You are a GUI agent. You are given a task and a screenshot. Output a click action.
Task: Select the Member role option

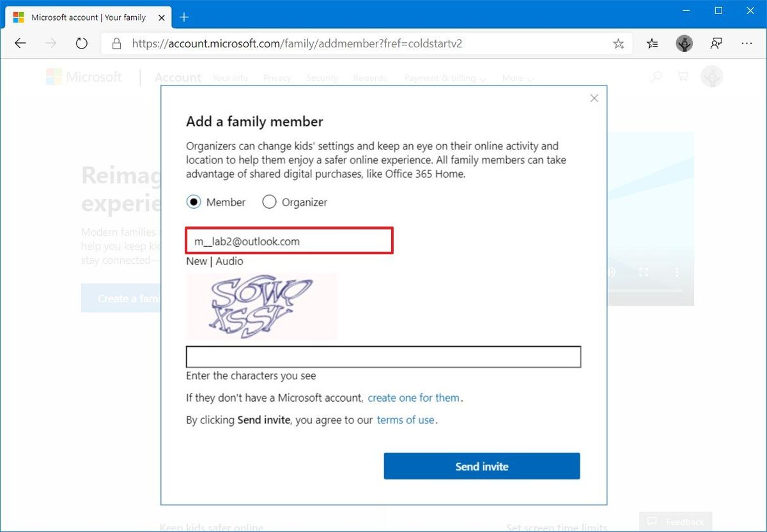tap(193, 202)
